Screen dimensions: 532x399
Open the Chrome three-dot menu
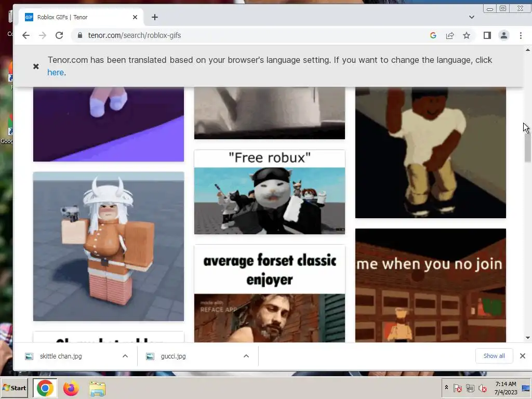click(x=521, y=35)
